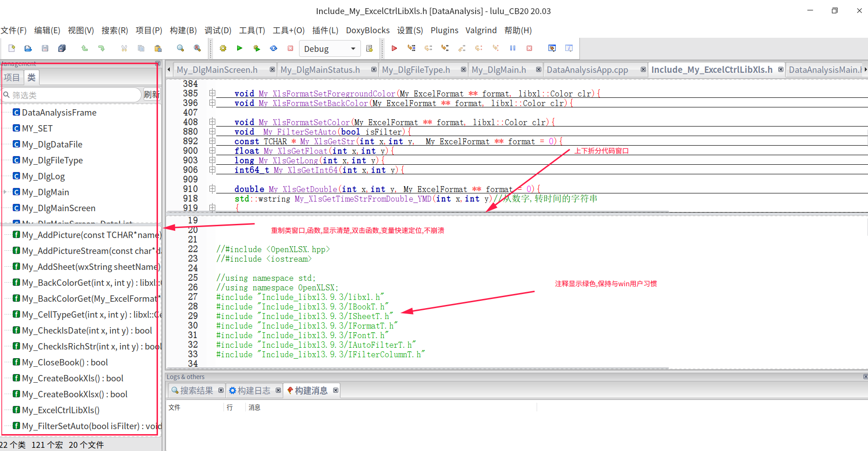Click the Open file toolbar icon
The image size is (868, 451).
[28, 48]
